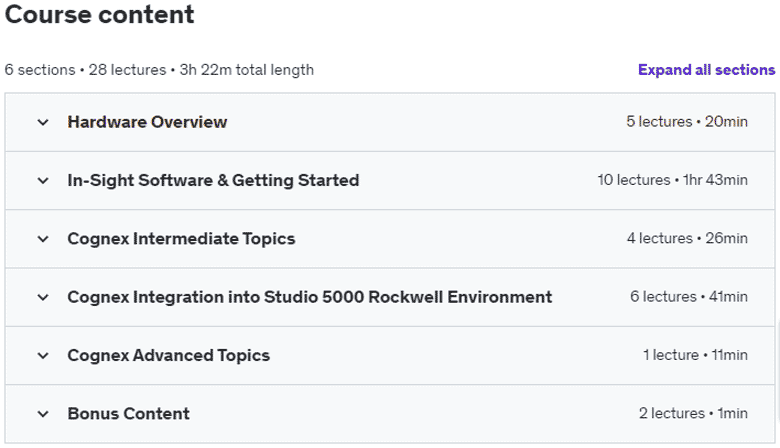780x448 pixels.
Task: Select the Cognex Intermediate Topics title
Action: pyautogui.click(x=181, y=239)
